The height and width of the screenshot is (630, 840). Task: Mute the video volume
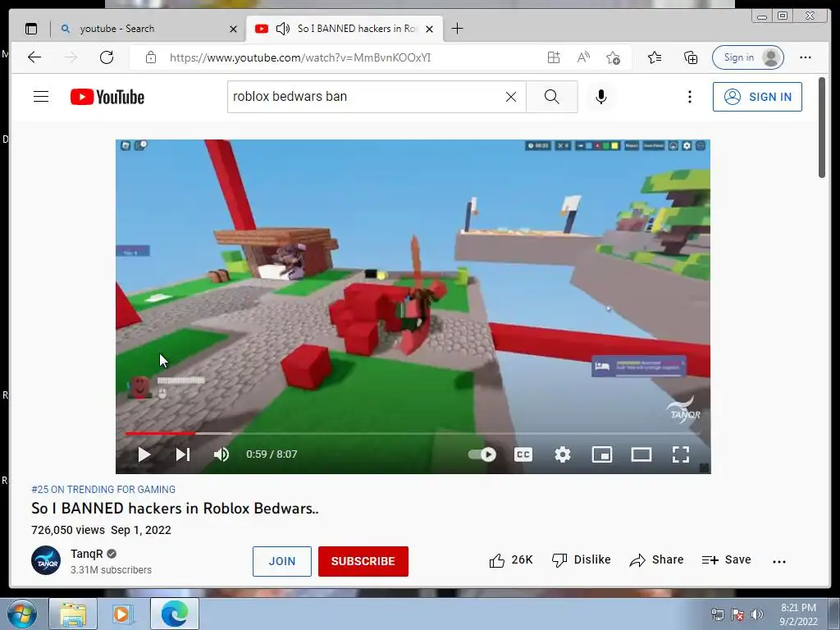coord(221,454)
